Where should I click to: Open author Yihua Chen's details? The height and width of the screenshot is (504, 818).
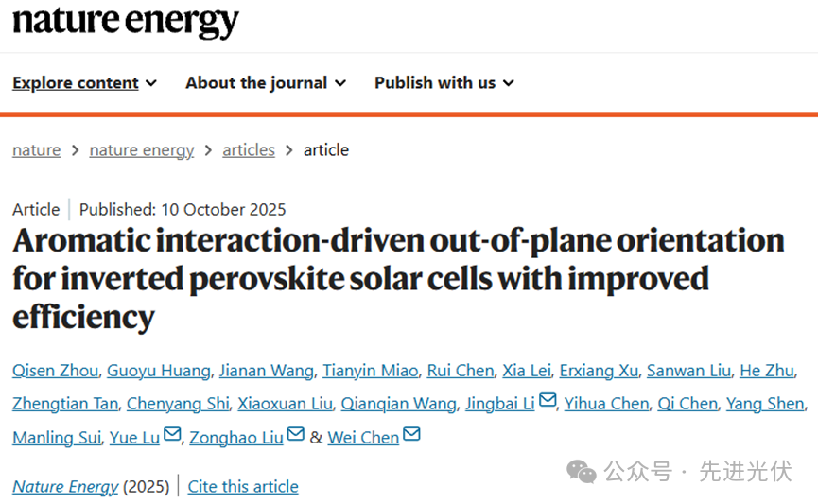tap(606, 404)
